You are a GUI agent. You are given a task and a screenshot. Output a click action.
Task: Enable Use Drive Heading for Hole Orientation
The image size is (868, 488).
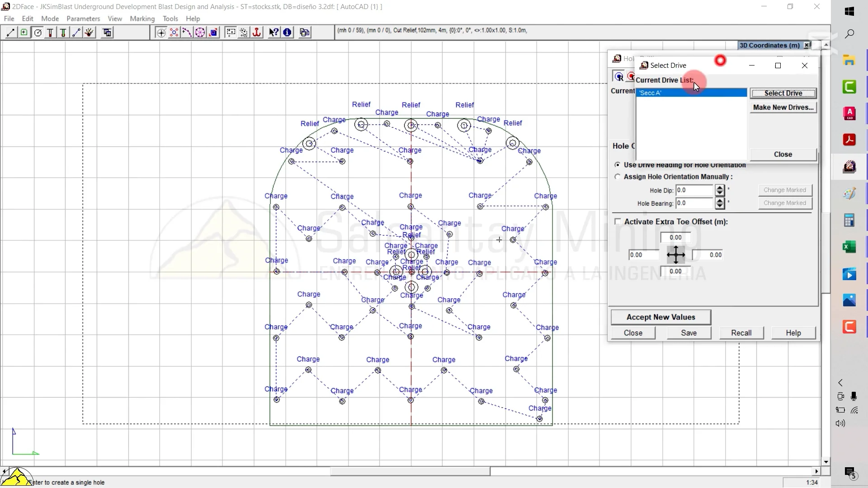[x=618, y=164]
